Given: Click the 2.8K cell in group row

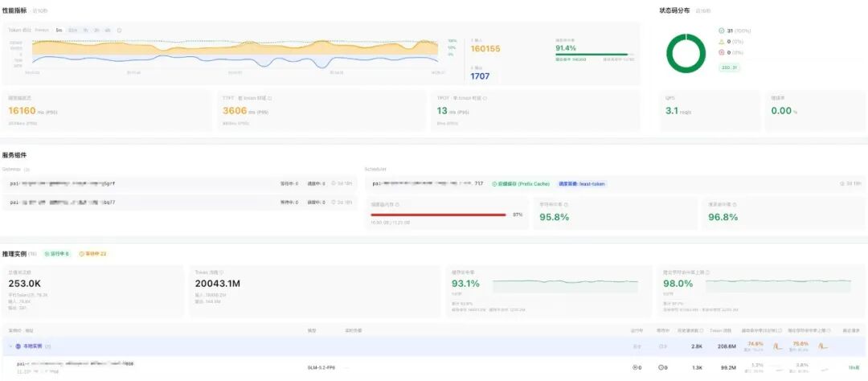Looking at the screenshot, I should (x=697, y=346).
